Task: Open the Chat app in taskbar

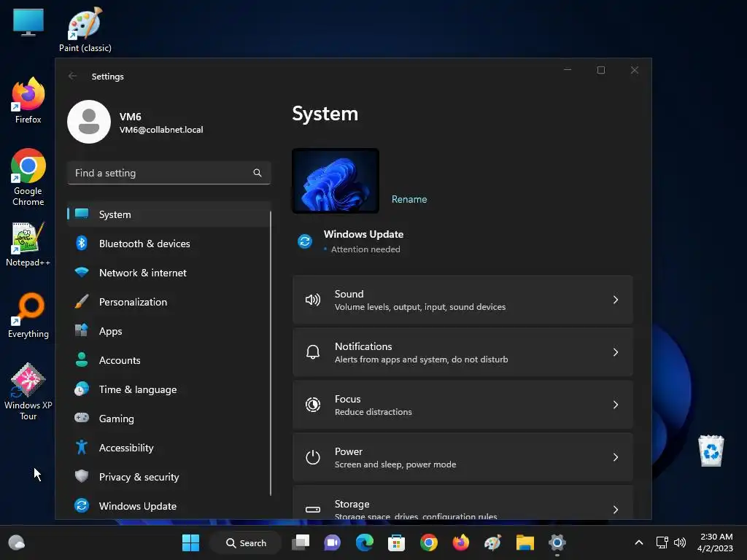Action: coord(332,542)
